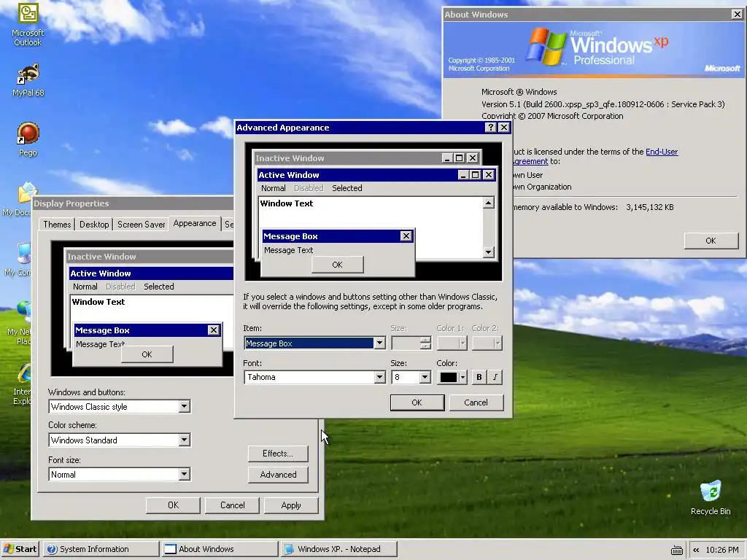Screen dimensions: 747x560
Task: Click the preview scrollbar up arrow
Action: tap(488, 203)
